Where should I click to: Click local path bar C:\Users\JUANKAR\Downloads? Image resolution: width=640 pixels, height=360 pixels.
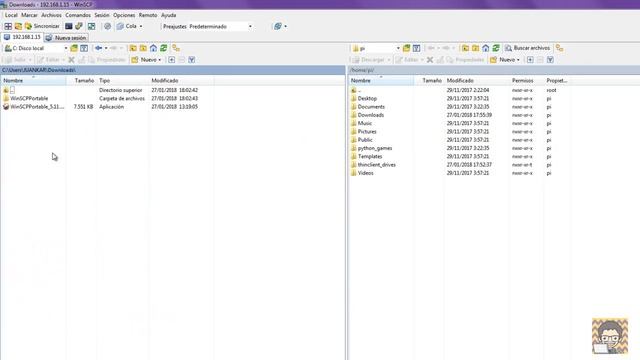(x=173, y=70)
